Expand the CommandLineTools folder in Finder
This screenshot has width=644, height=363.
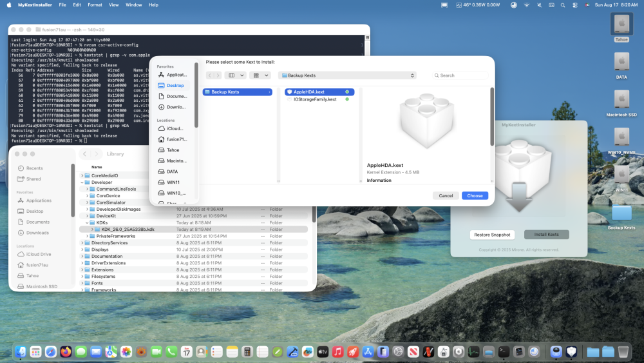[87, 189]
